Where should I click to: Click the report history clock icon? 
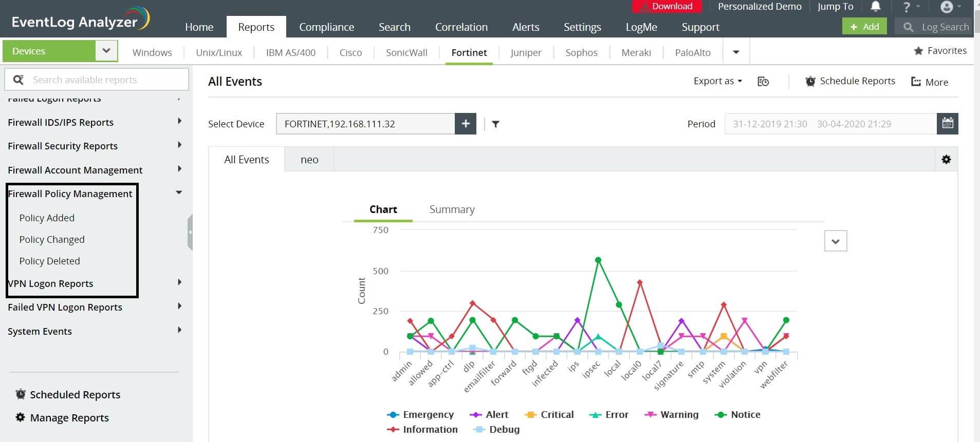(763, 81)
